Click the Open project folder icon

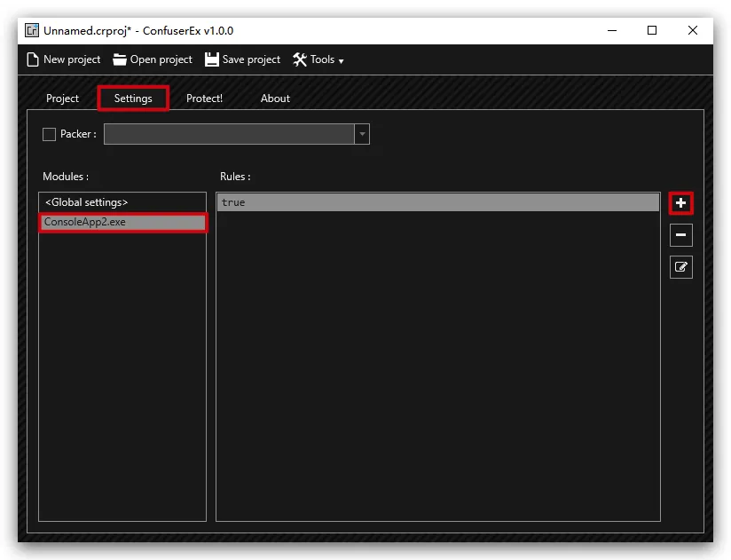pyautogui.click(x=120, y=59)
